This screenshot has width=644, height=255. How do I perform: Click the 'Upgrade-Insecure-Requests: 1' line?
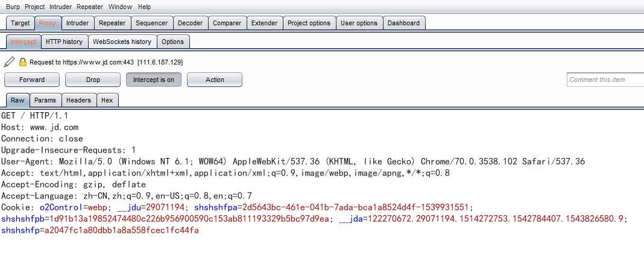pyautogui.click(x=68, y=150)
